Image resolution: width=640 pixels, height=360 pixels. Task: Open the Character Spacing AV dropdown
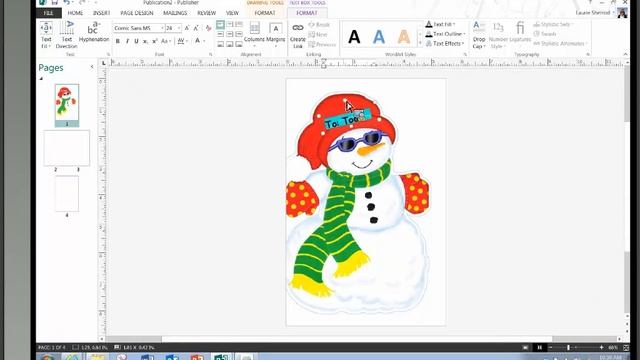[182, 41]
